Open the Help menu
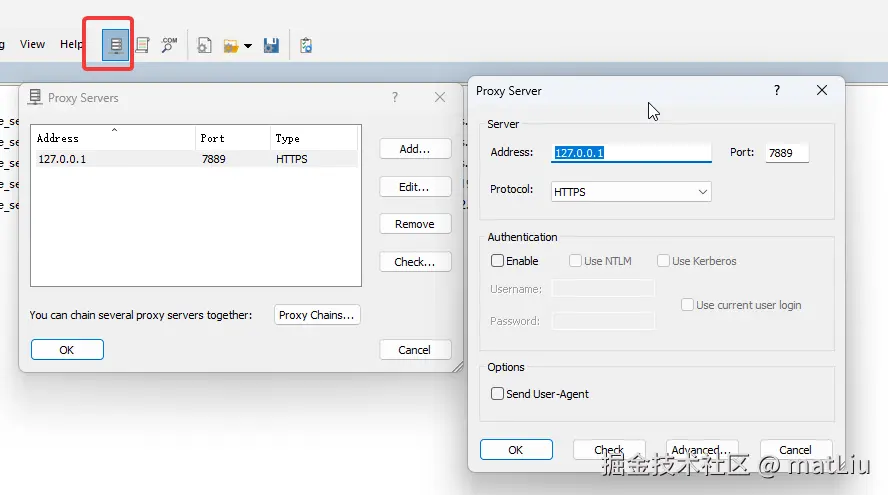This screenshot has width=888, height=495. pos(71,44)
